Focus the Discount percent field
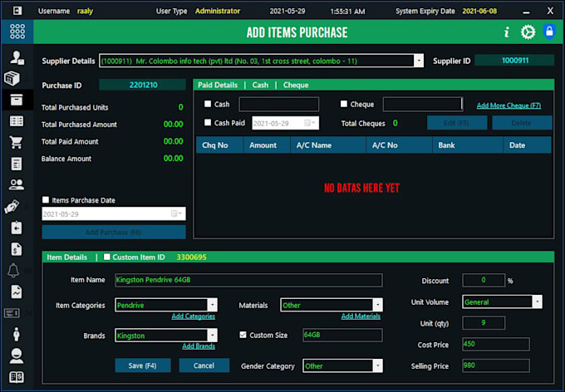 pos(484,280)
